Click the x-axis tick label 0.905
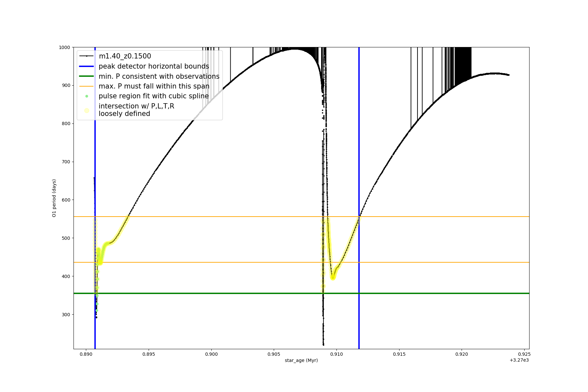 click(274, 354)
